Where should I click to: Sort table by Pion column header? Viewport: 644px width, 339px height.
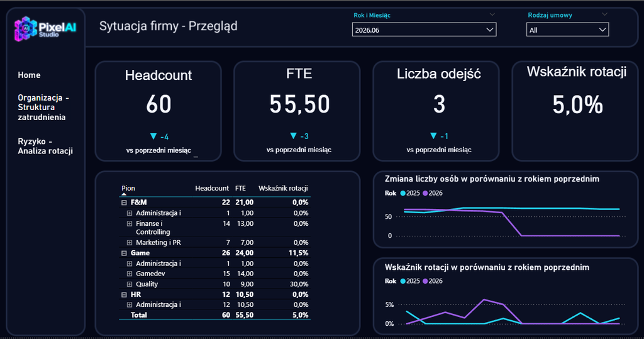click(x=128, y=188)
